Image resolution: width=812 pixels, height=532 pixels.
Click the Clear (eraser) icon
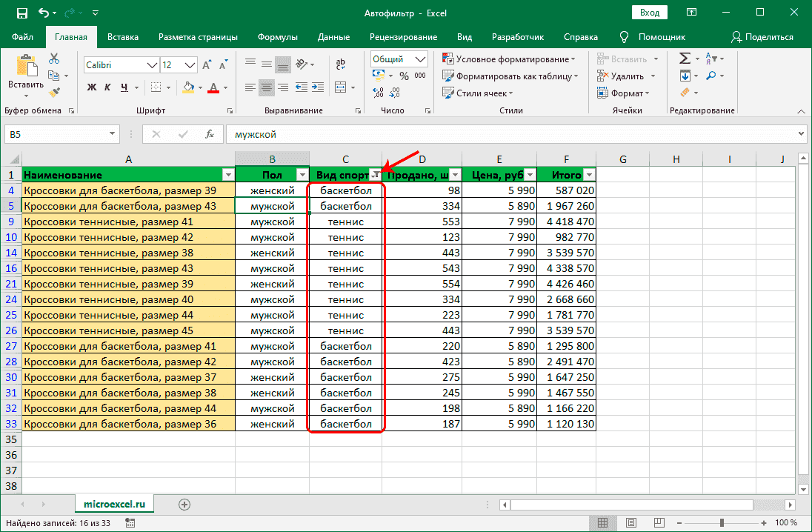[x=685, y=92]
